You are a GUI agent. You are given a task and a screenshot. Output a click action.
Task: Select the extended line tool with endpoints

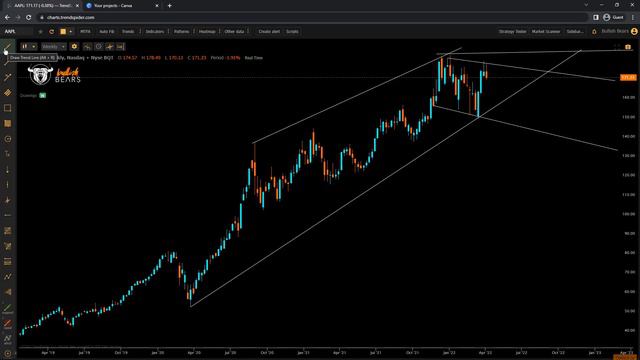[x=7, y=77]
